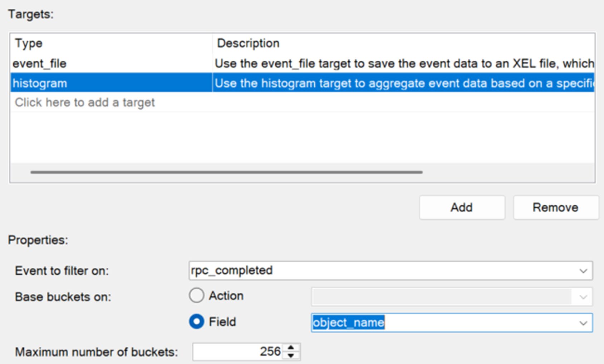Image resolution: width=604 pixels, height=364 pixels.
Task: Select the histogram target row
Action: (303, 83)
